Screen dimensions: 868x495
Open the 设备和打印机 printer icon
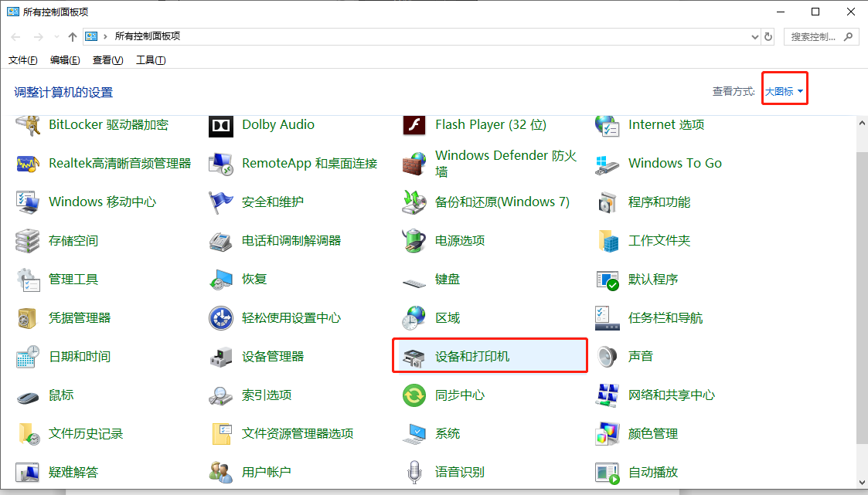click(x=414, y=358)
